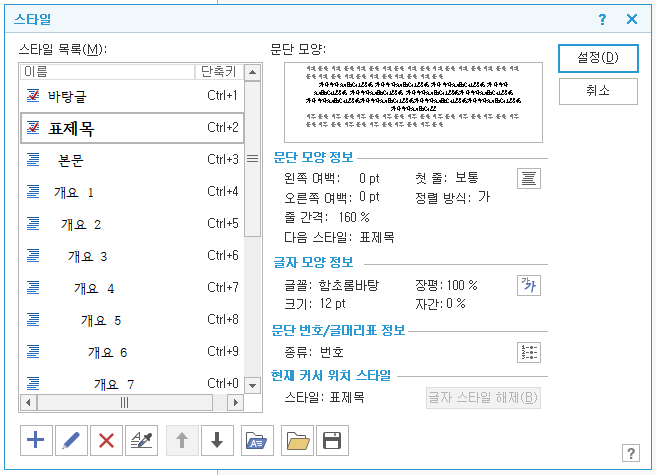656x475 pixels.
Task: Close the 스타일 dialog
Action: (632, 19)
